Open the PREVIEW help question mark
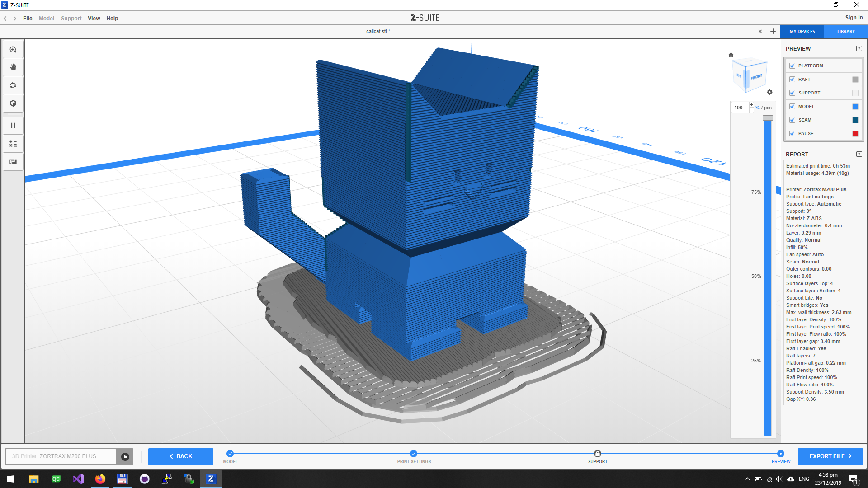 coord(859,48)
